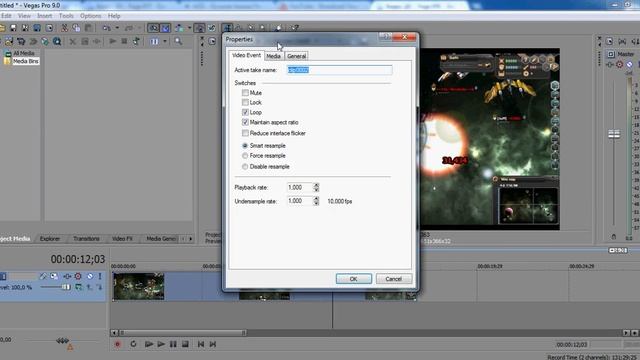Screen dimensions: 640x360
Task: Click the Master volume fader handle
Action: point(614,134)
